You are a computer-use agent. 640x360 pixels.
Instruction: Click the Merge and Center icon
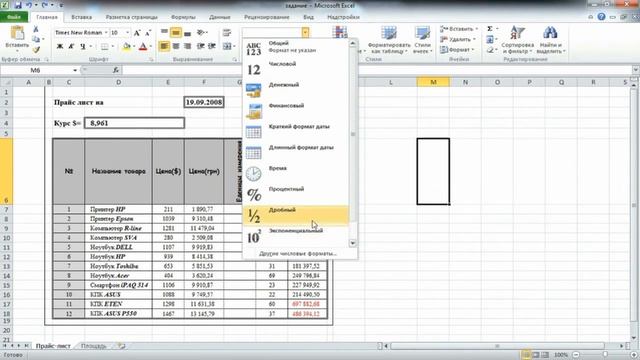tap(227, 47)
